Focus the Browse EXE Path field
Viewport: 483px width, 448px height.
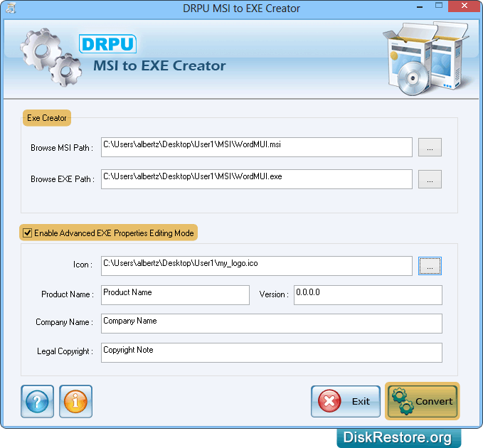click(257, 179)
